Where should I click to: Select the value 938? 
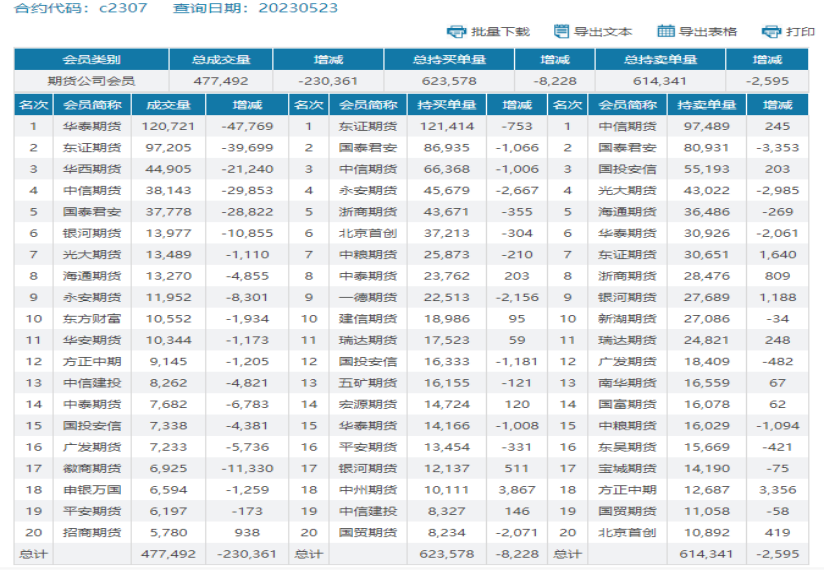(x=247, y=533)
